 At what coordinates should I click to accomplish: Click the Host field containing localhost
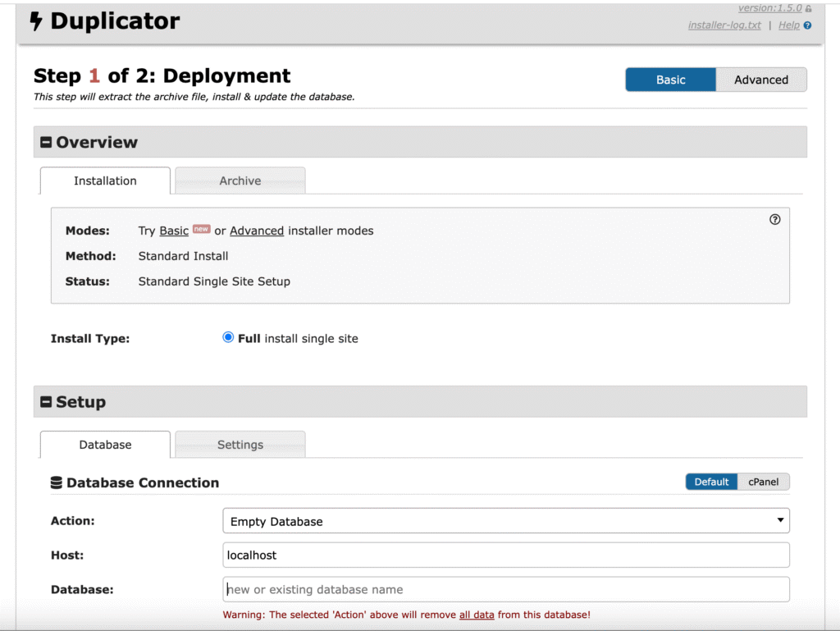[x=505, y=555]
